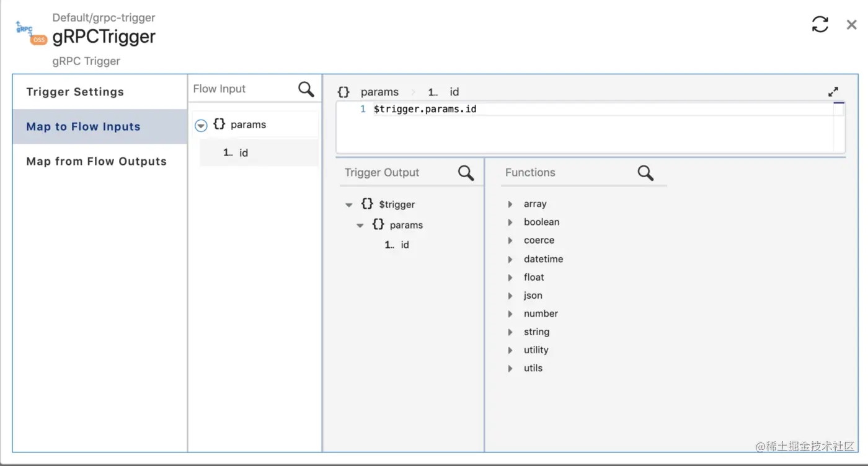Expand the string function category
The width and height of the screenshot is (868, 466).
(510, 332)
